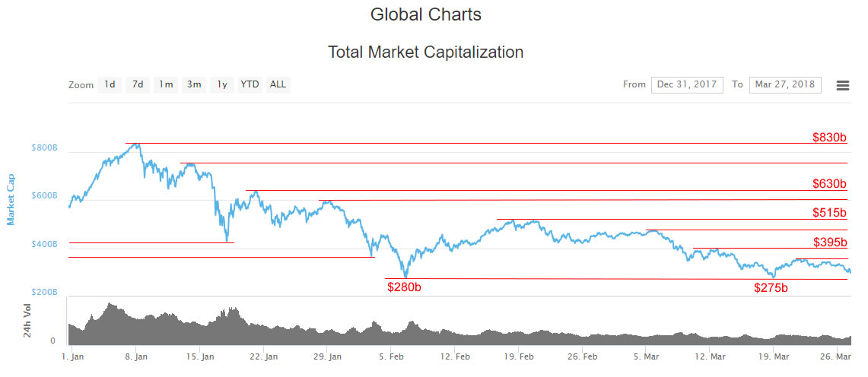Screen dimensions: 868x377
Task: Click the Total Market Capitalization title
Action: (426, 52)
